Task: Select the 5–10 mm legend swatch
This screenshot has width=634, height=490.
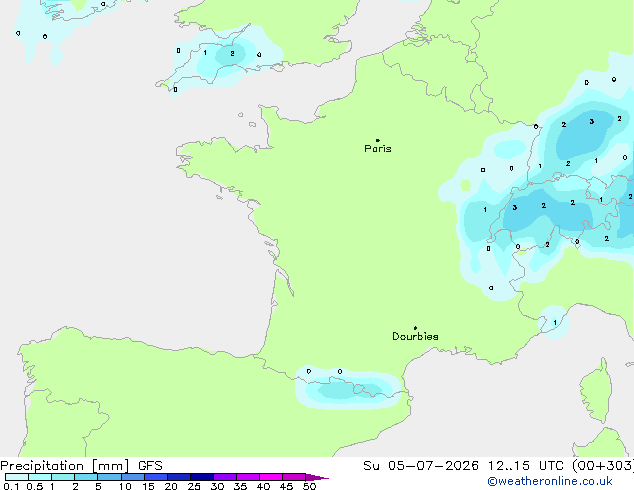Action: pyautogui.click(x=109, y=477)
